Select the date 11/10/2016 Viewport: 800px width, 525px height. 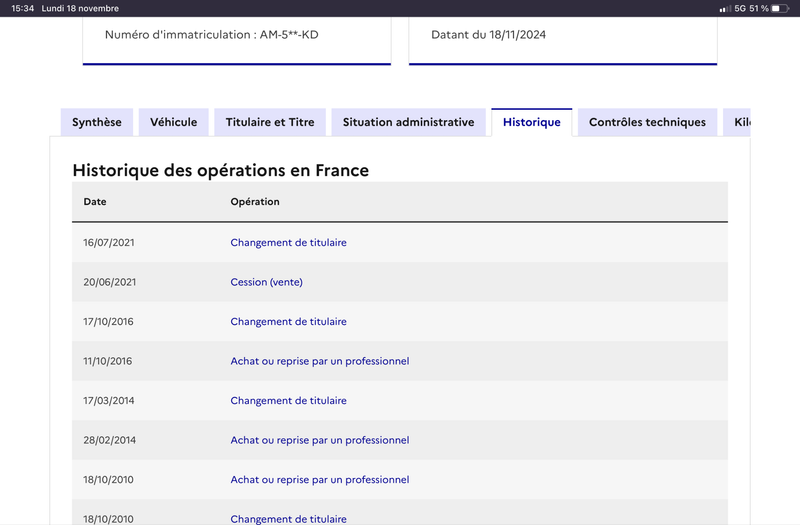click(x=108, y=361)
